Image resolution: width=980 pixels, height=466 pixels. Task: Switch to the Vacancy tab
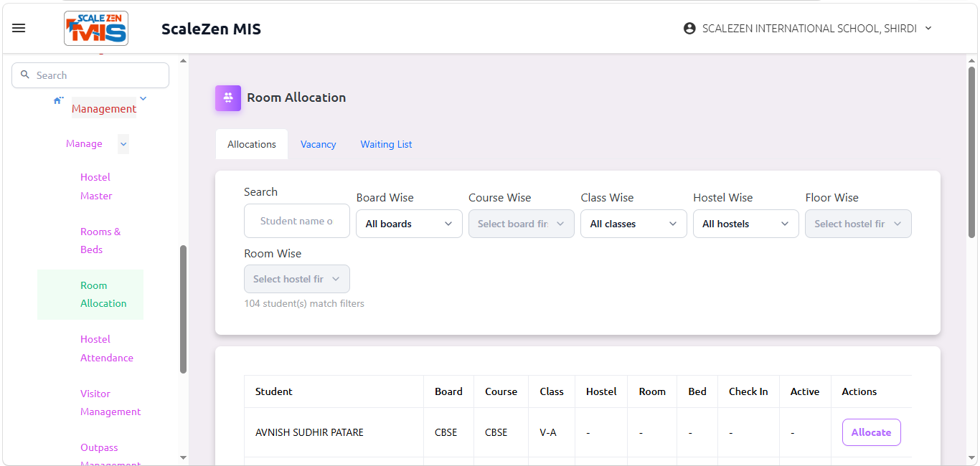point(319,144)
